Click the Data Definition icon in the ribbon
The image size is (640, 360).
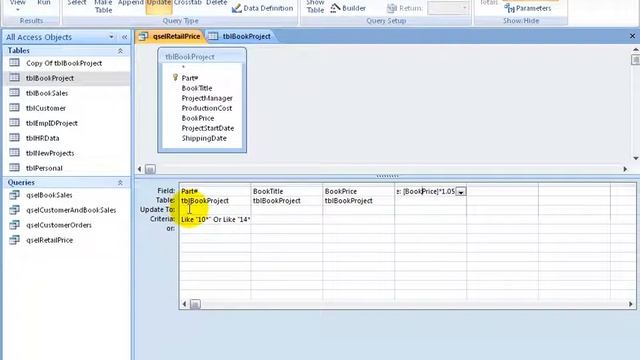(237, 8)
